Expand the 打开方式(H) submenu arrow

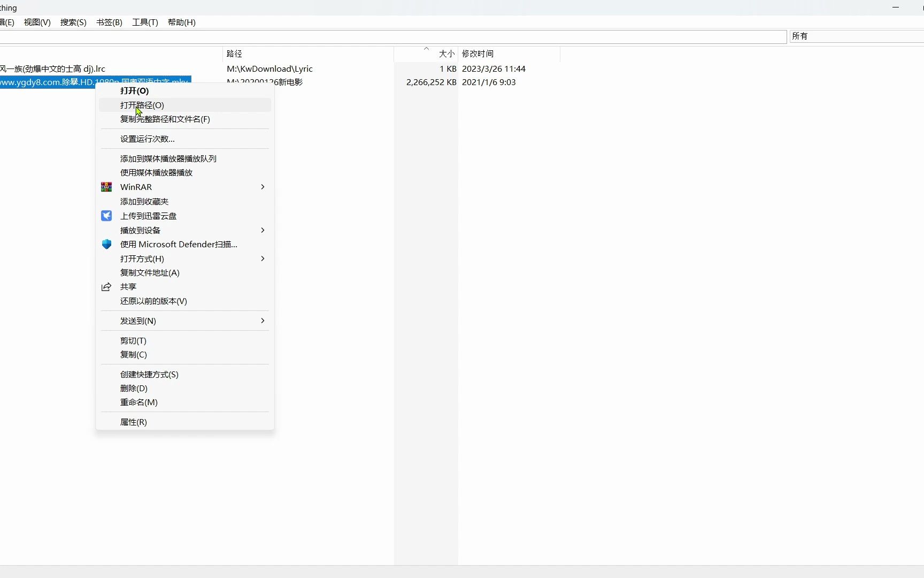click(x=263, y=258)
